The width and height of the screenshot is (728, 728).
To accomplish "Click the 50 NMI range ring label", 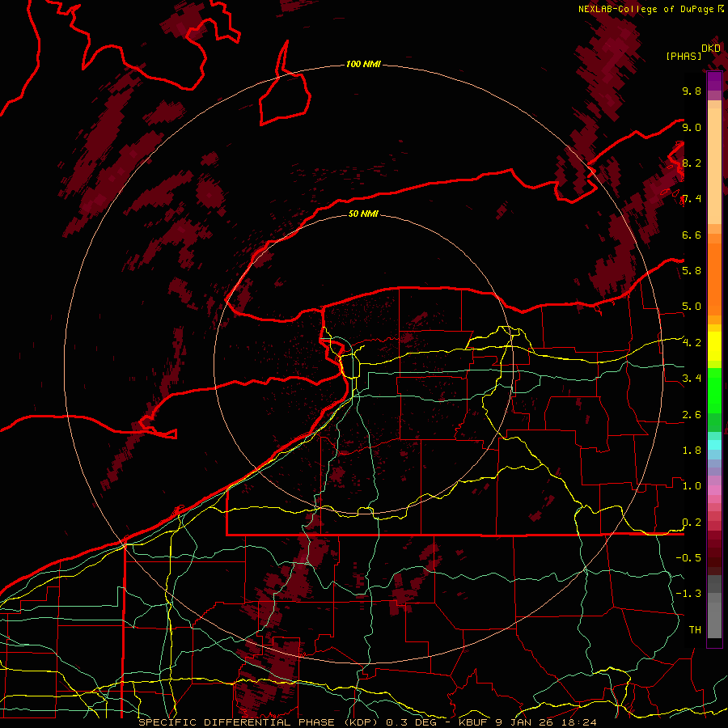I will click(363, 214).
